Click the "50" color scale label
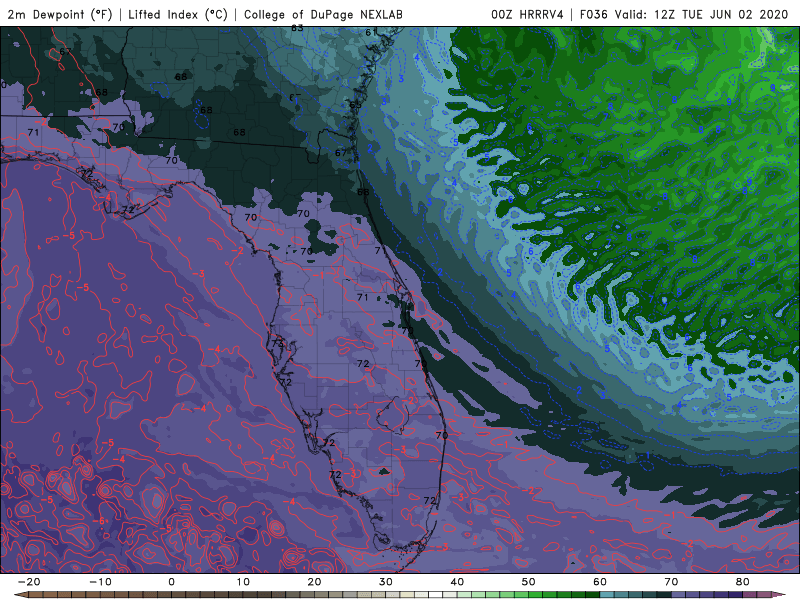Screen dimensions: 800x600 (529, 582)
